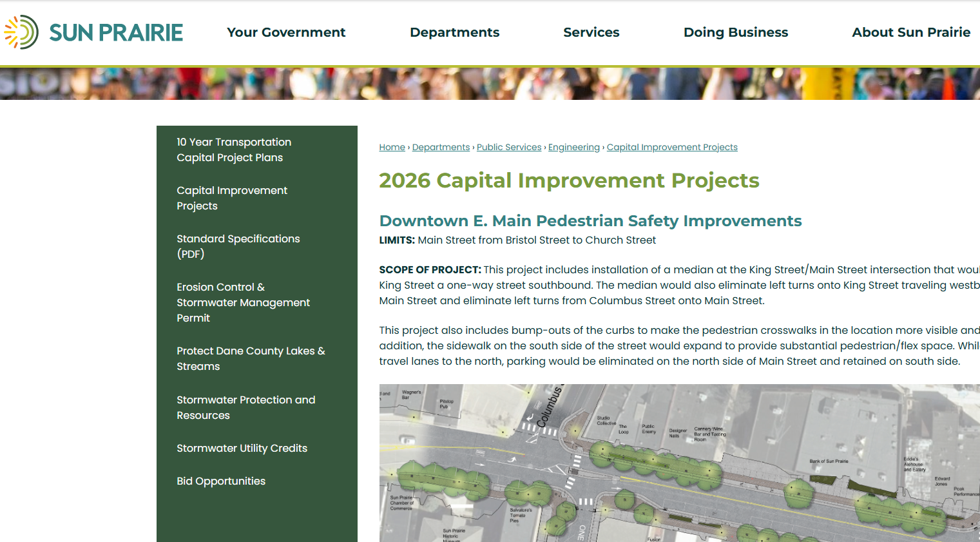Click the Engineering breadcrumb link
Viewport: 980px width, 542px height.
coord(573,147)
